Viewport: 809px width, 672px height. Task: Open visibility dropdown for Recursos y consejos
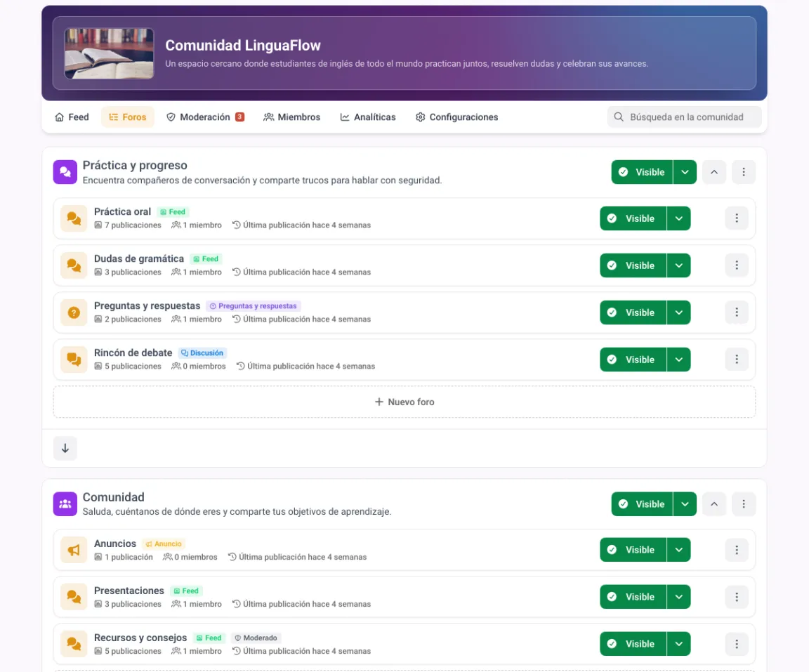tap(679, 644)
